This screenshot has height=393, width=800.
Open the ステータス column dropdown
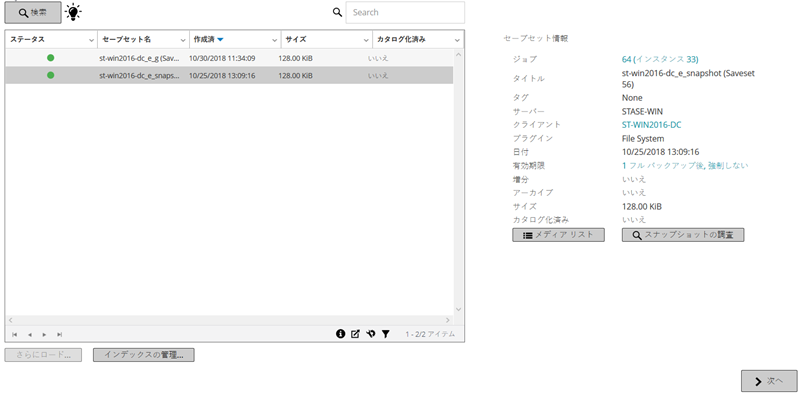click(91, 40)
